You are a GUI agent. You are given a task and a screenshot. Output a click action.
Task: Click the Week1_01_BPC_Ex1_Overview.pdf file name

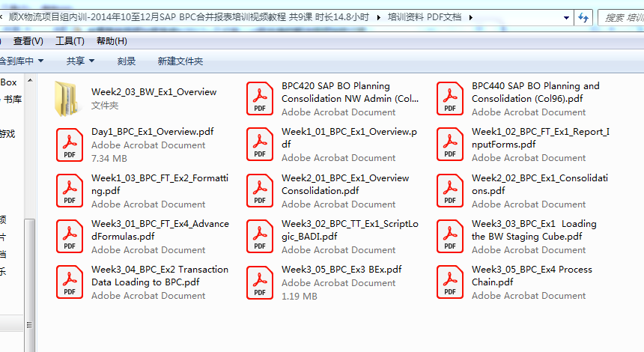[x=349, y=138]
